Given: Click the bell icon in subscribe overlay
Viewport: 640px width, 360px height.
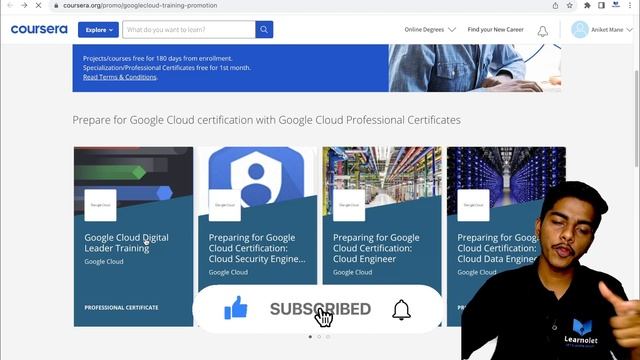Looking at the screenshot, I should tap(401, 310).
